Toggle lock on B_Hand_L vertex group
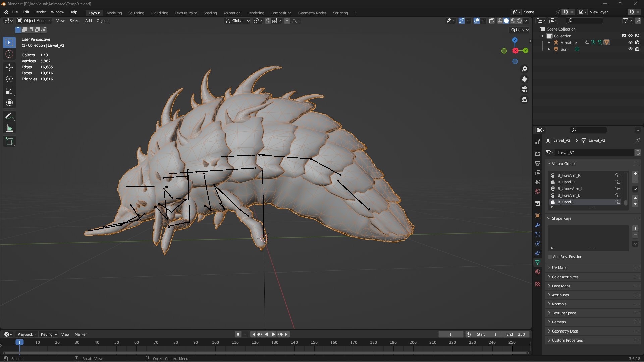The width and height of the screenshot is (644, 362). click(x=618, y=202)
